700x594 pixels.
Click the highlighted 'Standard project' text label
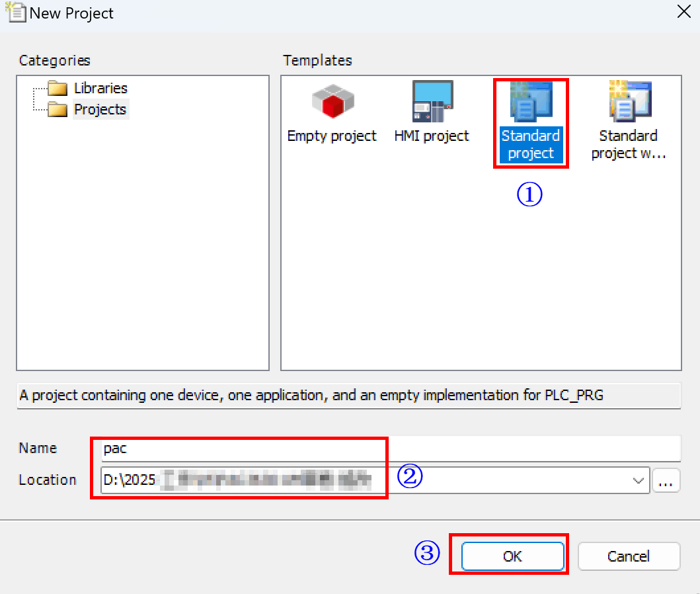(x=530, y=145)
